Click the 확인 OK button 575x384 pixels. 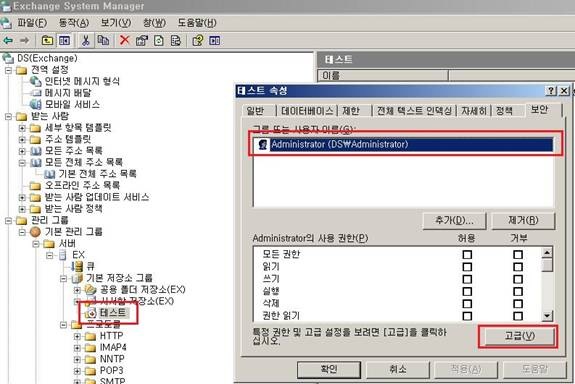[x=329, y=369]
